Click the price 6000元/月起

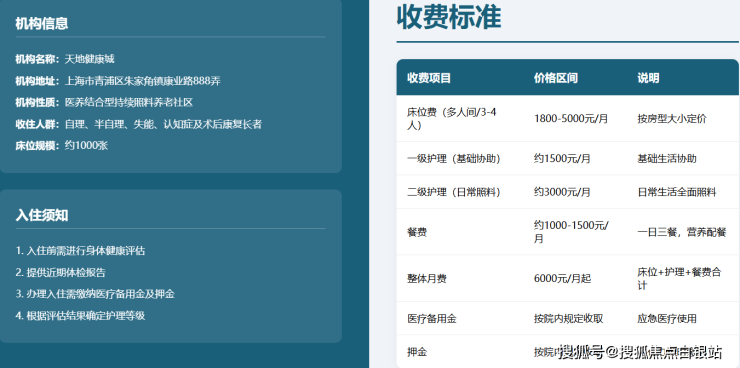[562, 278]
